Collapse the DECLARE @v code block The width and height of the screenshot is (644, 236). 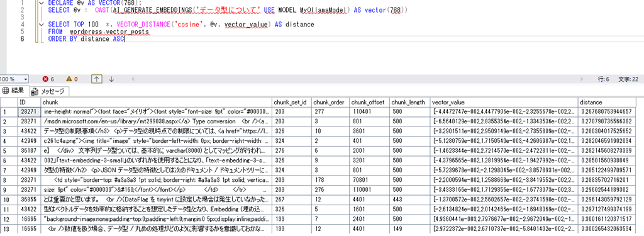41,3
